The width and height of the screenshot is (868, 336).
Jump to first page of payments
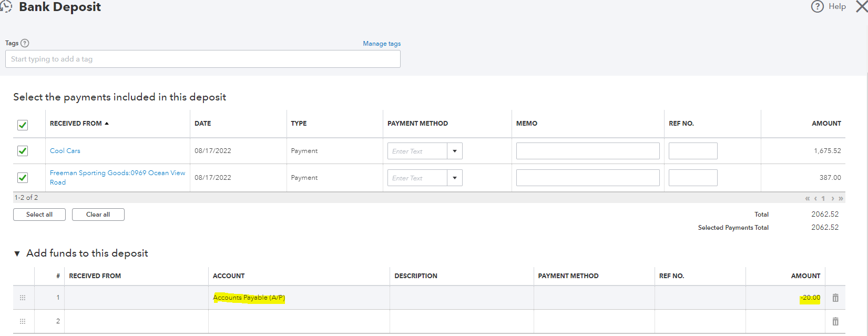pyautogui.click(x=808, y=198)
